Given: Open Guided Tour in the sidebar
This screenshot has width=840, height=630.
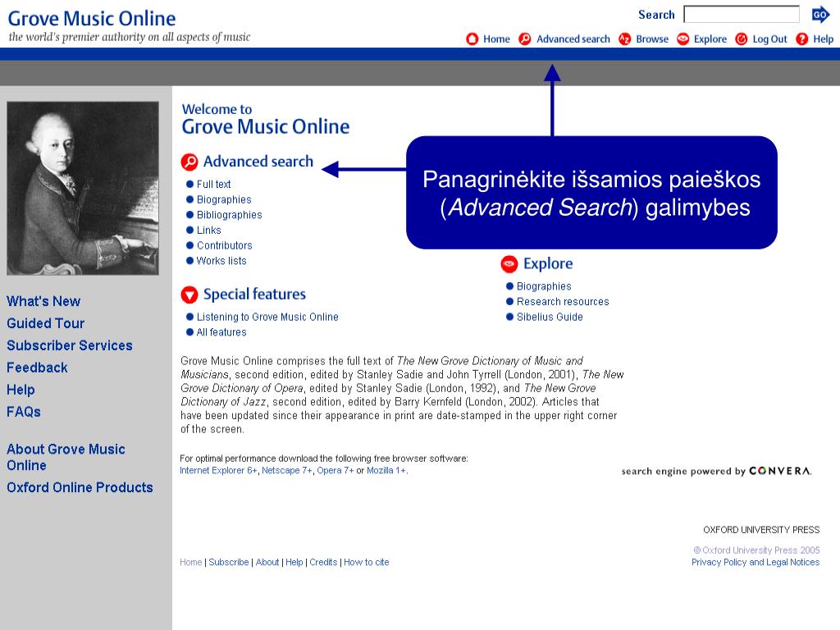Looking at the screenshot, I should tap(46, 323).
